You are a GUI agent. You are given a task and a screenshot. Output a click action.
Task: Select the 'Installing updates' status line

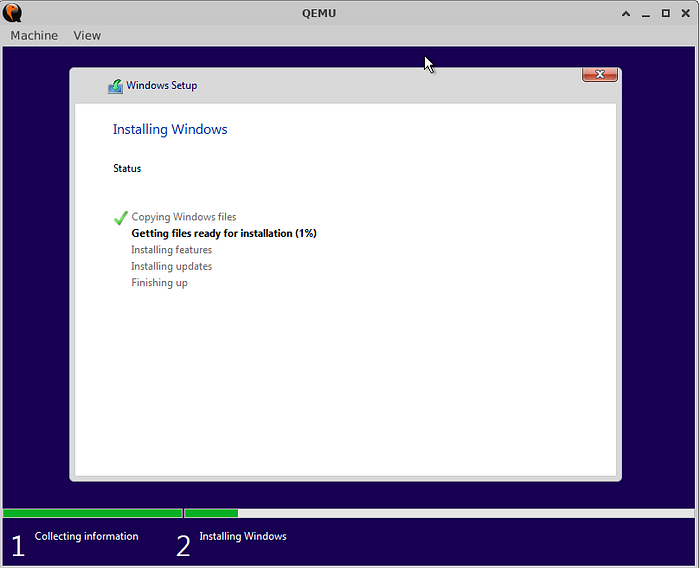[x=171, y=266]
